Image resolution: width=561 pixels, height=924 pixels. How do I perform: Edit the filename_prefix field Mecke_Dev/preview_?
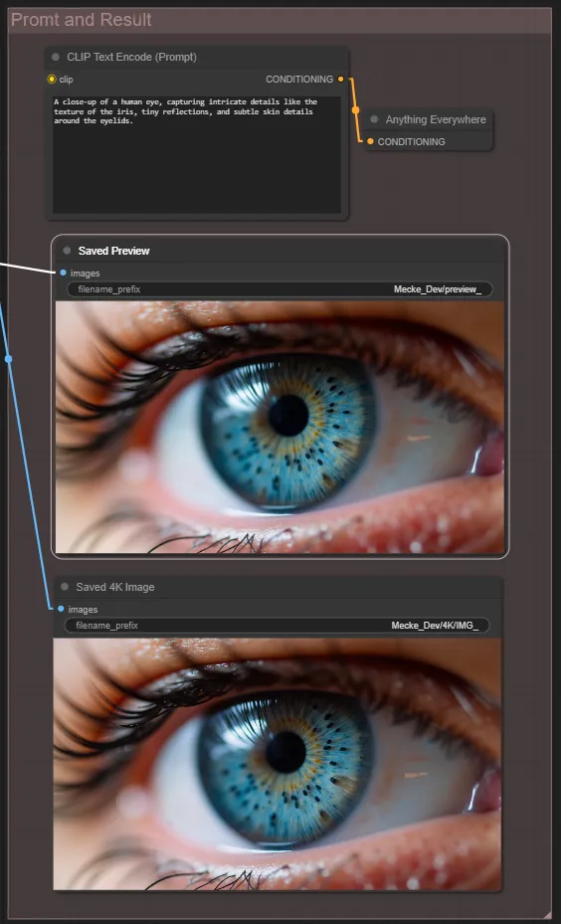click(x=280, y=289)
